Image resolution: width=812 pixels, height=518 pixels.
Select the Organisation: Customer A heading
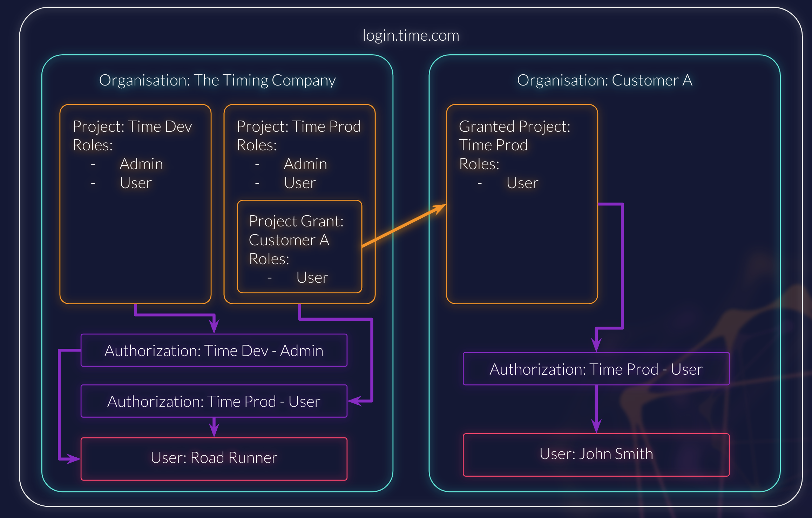point(604,80)
